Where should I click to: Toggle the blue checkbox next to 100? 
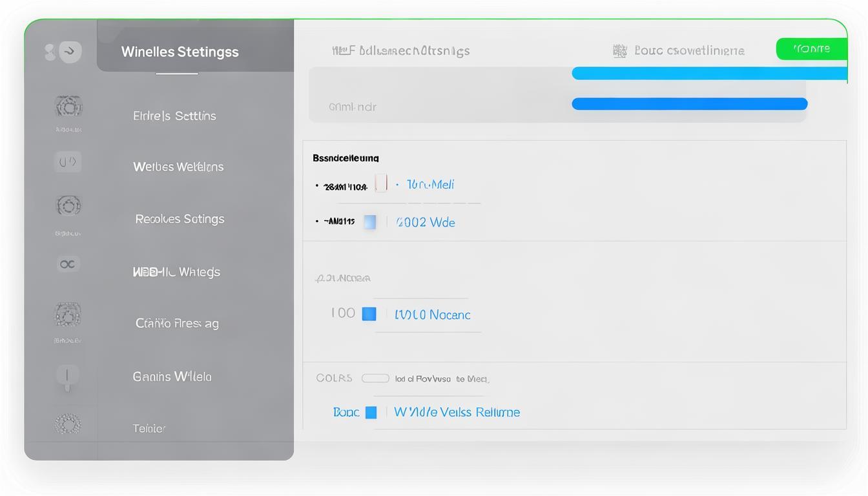click(369, 314)
